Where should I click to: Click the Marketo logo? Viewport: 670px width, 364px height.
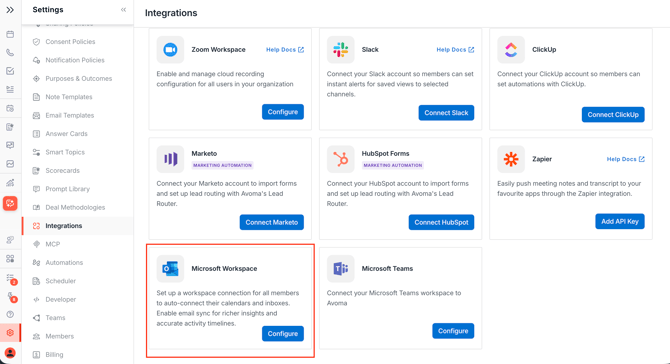170,159
